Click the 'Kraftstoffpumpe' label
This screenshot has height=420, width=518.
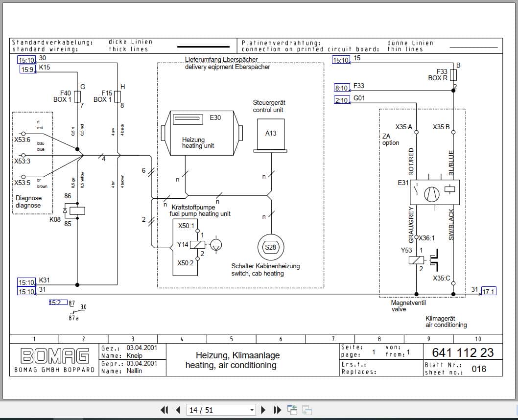pyautogui.click(x=193, y=208)
